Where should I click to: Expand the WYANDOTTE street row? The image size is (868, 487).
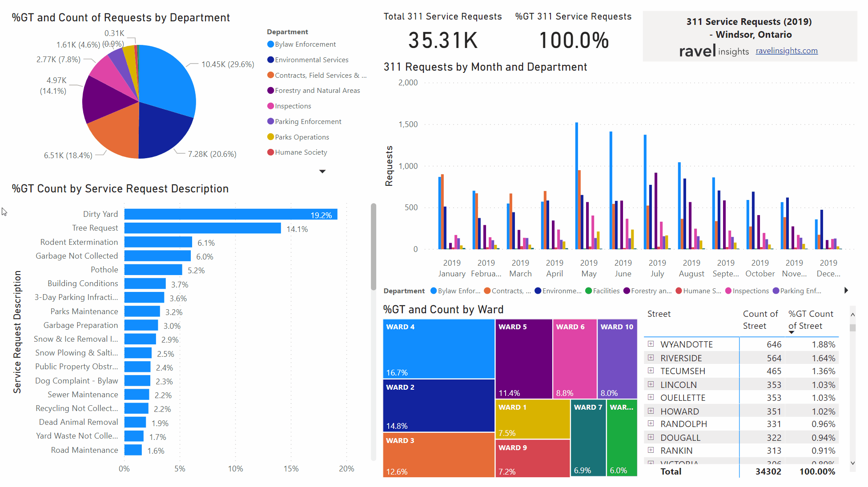tap(651, 345)
